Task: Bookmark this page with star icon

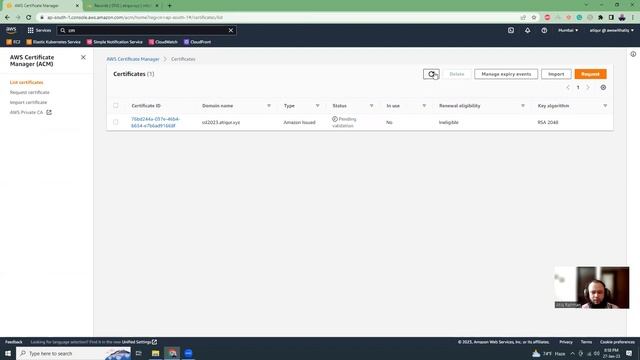Action: click(534, 18)
